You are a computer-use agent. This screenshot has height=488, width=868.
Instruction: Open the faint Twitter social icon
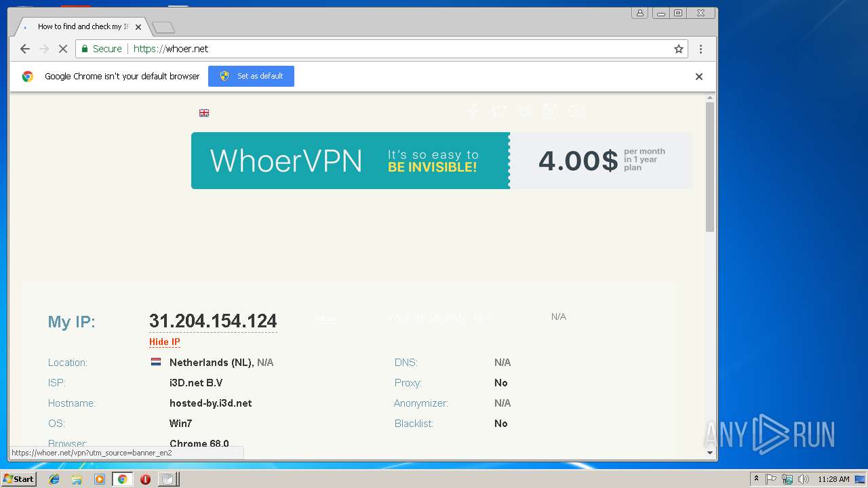click(x=499, y=112)
